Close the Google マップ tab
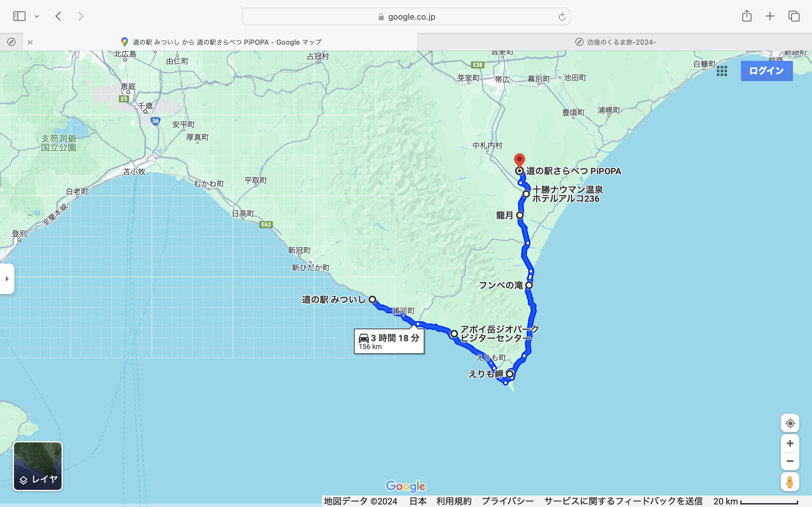 [30, 42]
